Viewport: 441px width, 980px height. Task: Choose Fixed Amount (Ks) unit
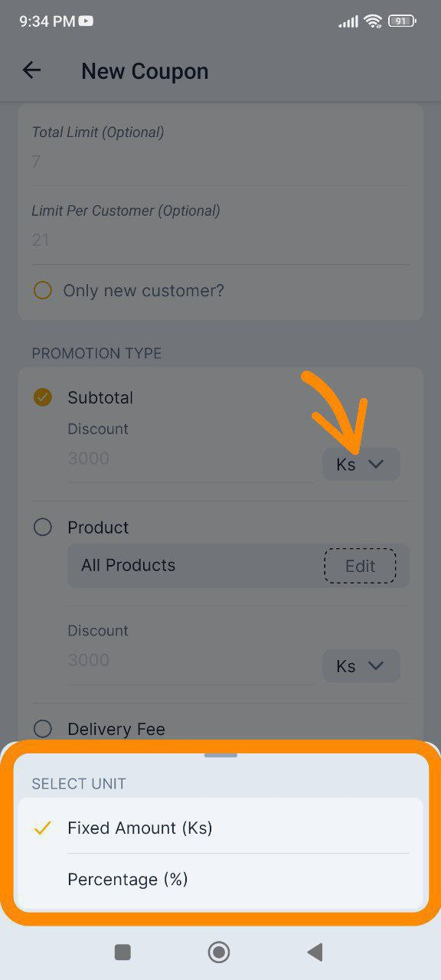coord(220,828)
